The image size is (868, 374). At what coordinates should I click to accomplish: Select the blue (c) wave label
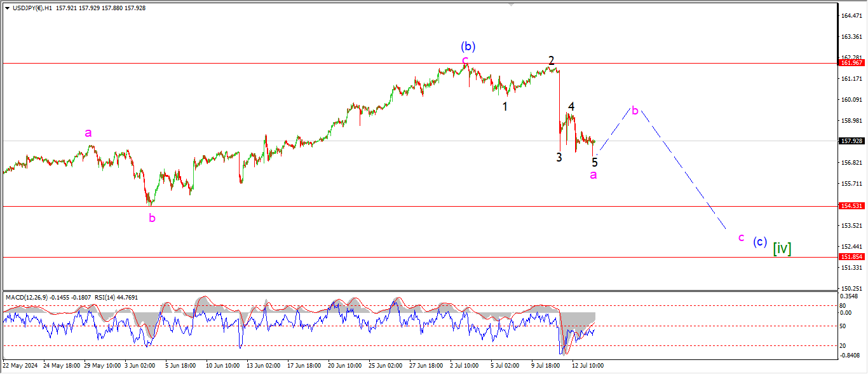759,242
